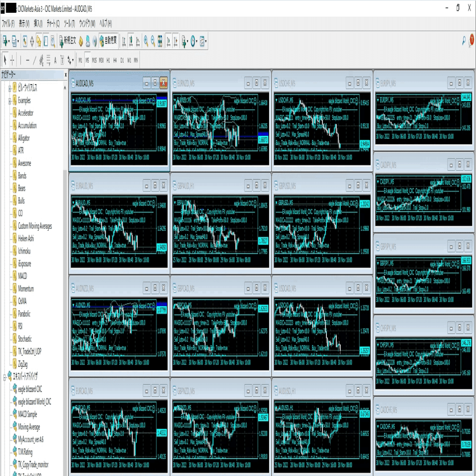Select the crosshair tool
The image size is (476, 476).
tap(12, 60)
